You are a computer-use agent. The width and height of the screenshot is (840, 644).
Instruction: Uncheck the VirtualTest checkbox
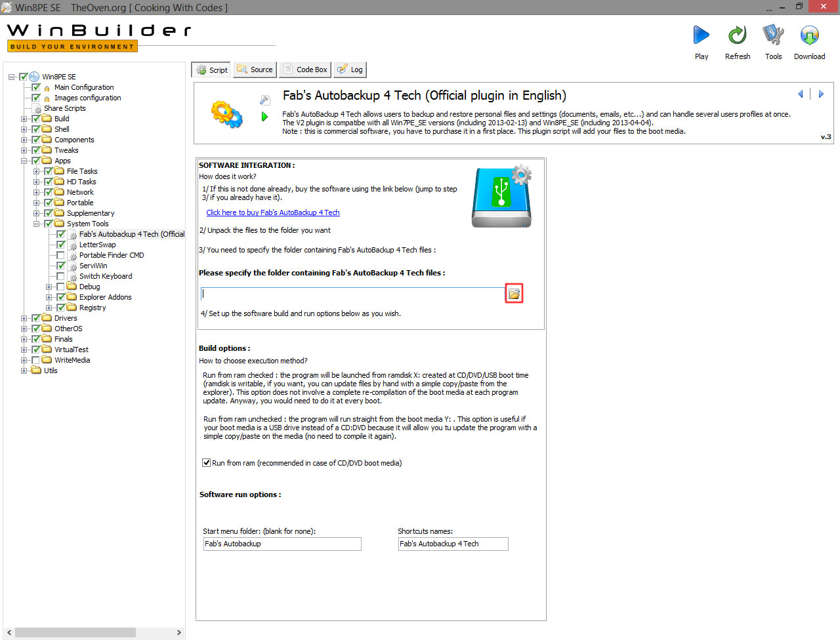[36, 350]
